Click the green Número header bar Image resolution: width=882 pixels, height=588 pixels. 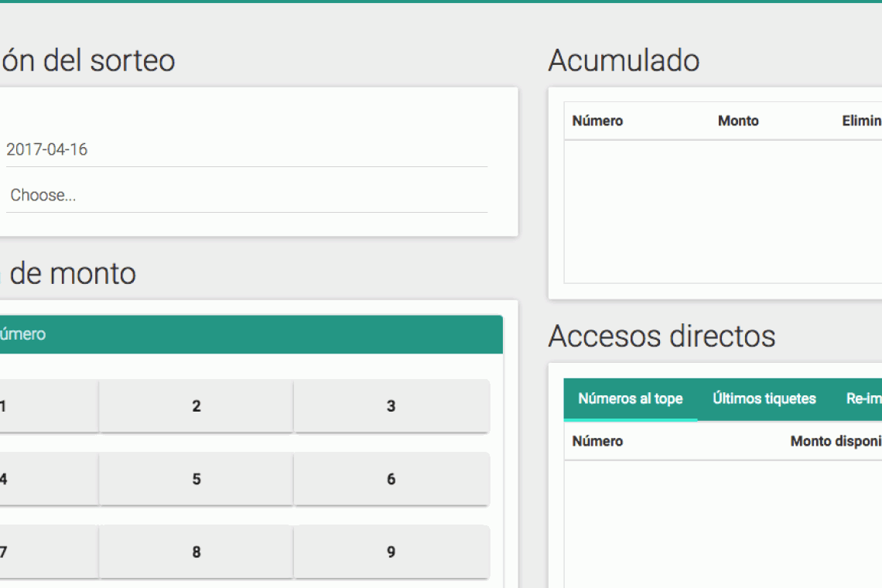click(x=248, y=334)
